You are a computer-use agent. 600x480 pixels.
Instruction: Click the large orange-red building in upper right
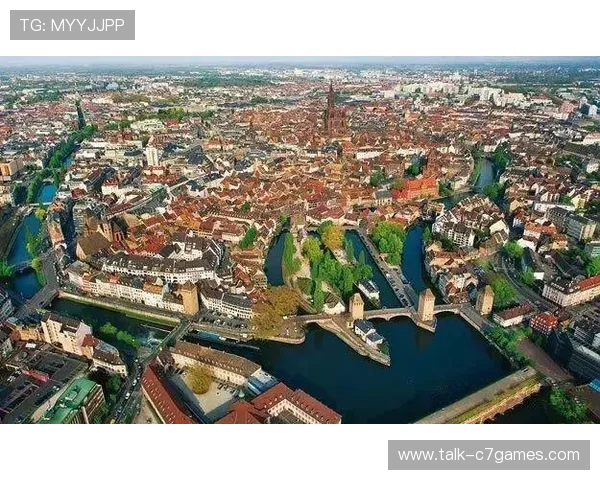pyautogui.click(x=417, y=188)
